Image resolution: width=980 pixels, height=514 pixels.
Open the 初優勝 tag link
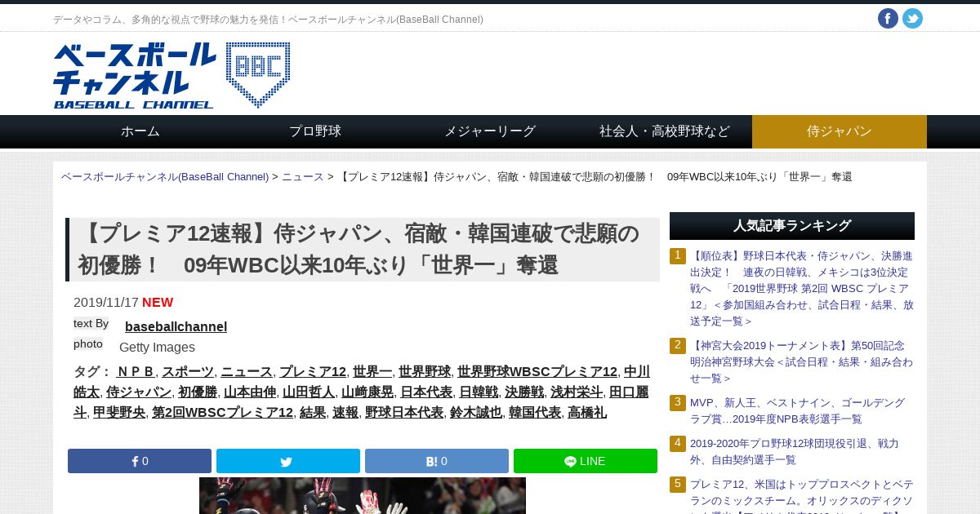pyautogui.click(x=198, y=392)
